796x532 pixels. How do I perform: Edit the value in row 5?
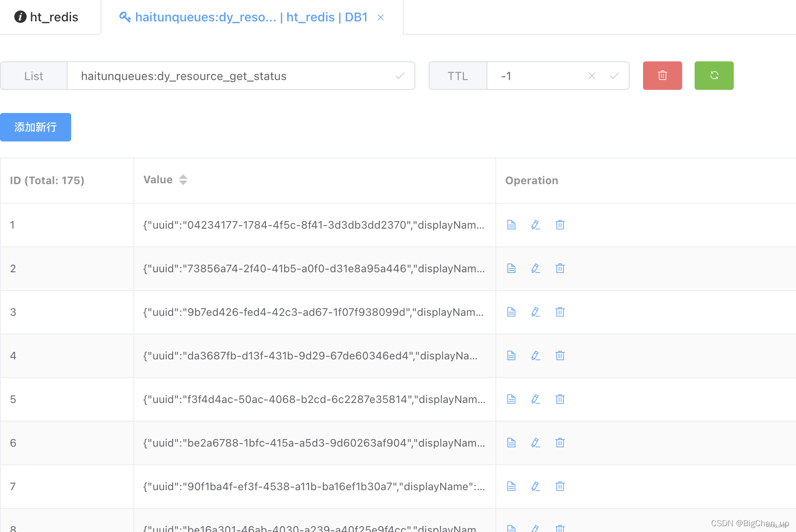pyautogui.click(x=536, y=399)
